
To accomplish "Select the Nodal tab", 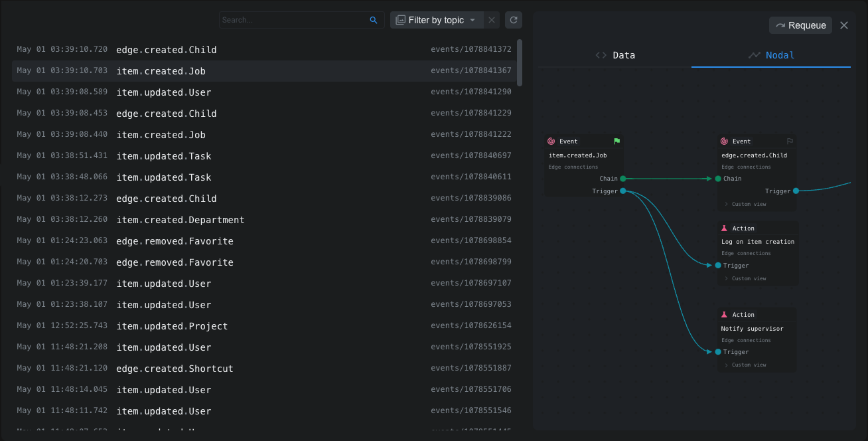I will [x=771, y=55].
